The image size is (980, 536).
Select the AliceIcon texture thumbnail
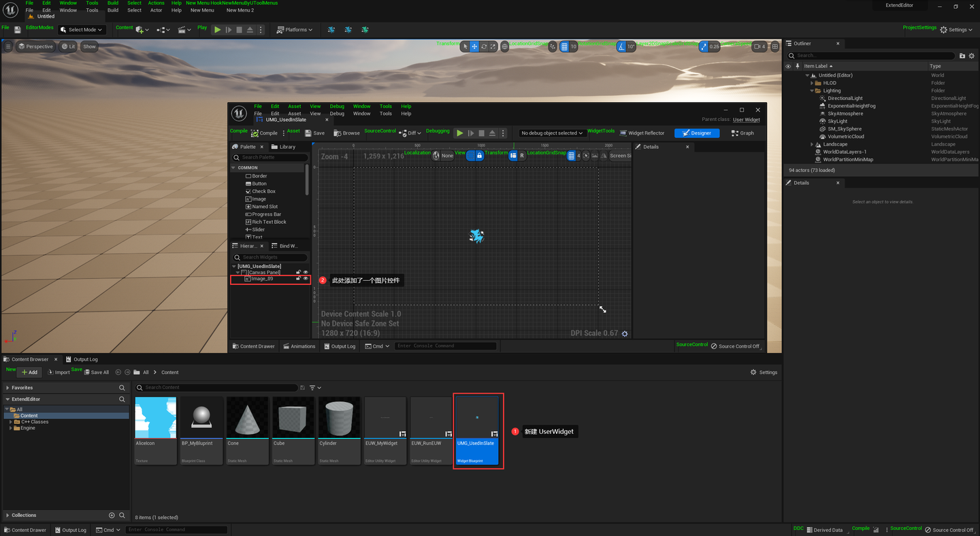point(155,418)
